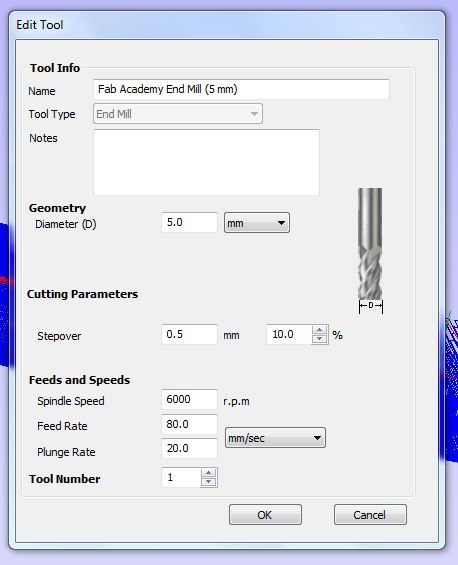Select the Stepover mm value field
Screen dimensions: 458x565
click(x=190, y=334)
